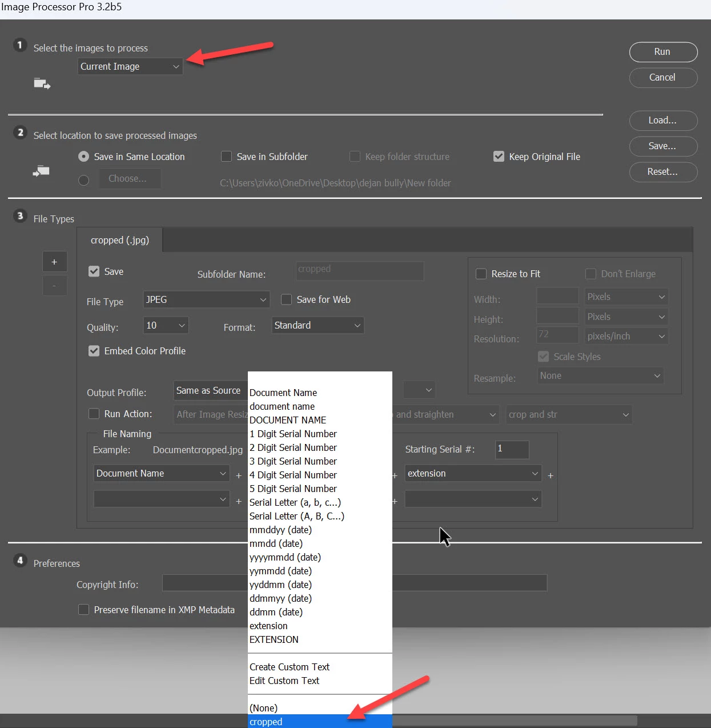Screen dimensions: 711x728
Task: Open the crop and str action dropdown
Action: pos(569,415)
